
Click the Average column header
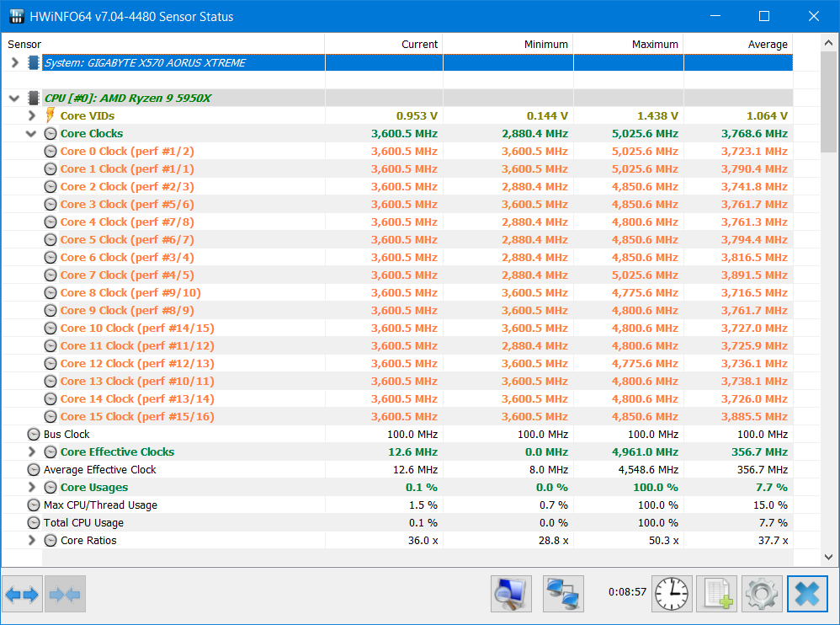click(x=738, y=44)
